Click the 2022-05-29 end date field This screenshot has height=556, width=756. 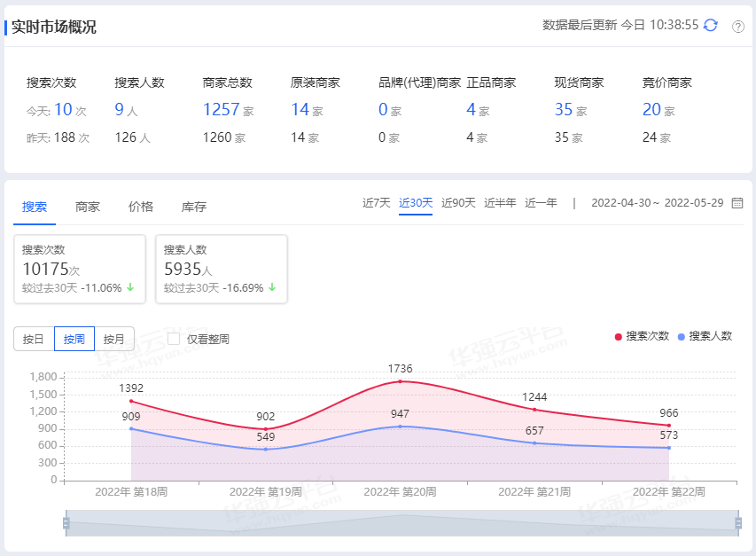click(694, 202)
